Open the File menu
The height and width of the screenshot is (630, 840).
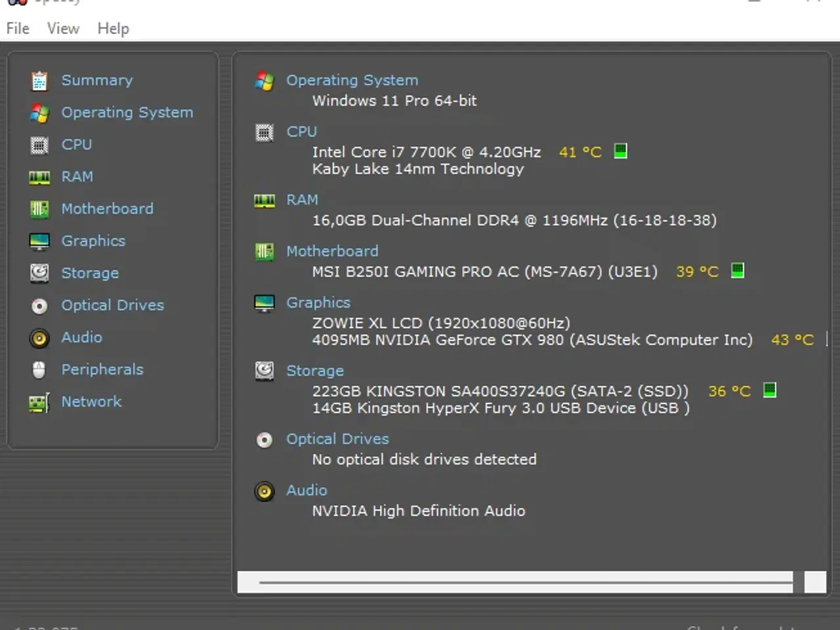(17, 28)
